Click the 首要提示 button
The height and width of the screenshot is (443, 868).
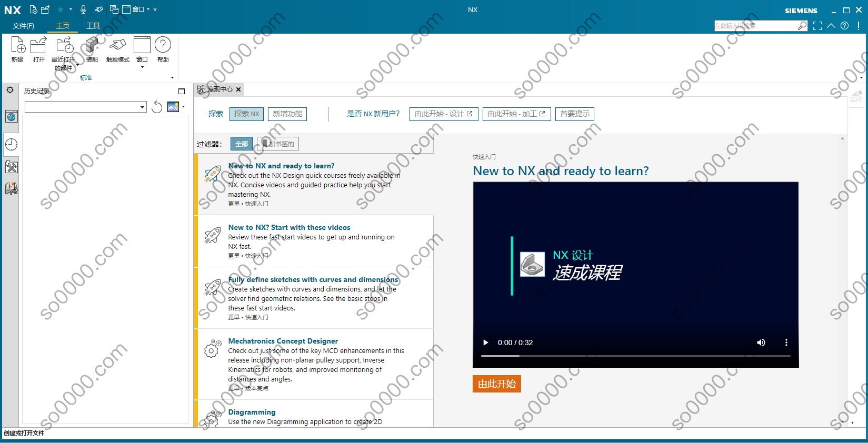575,114
